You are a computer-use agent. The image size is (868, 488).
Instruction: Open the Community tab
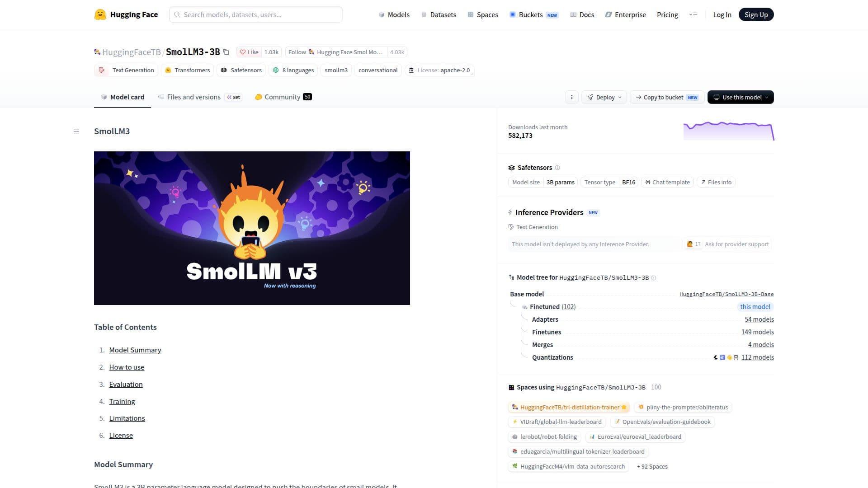283,97
